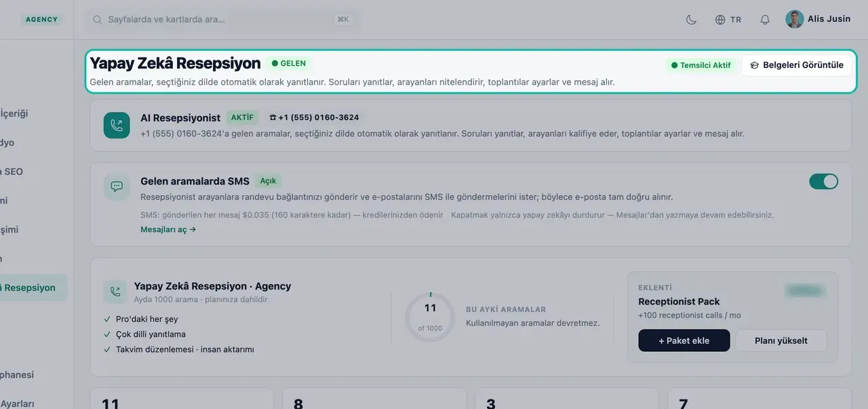
Task: Open the sidebar item ending 'SEO'
Action: [12, 172]
